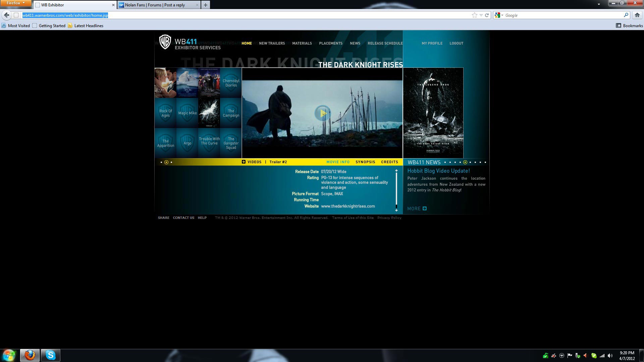Click the down arrow on the movie info scroller
This screenshot has width=644, height=362.
(396, 210)
